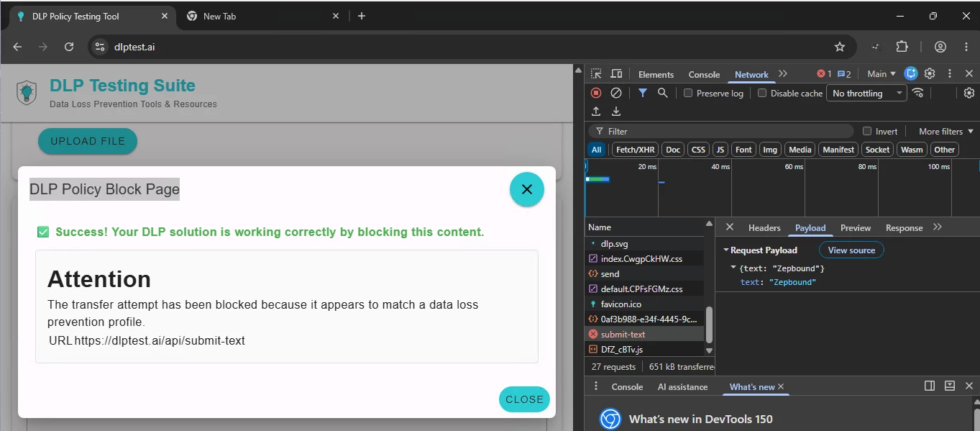Image resolution: width=980 pixels, height=431 pixels.
Task: Import HAR file upload icon
Action: coord(596,112)
